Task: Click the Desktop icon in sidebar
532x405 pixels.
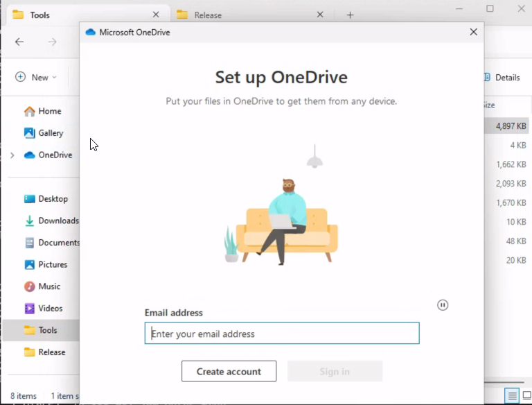Action: 30,199
